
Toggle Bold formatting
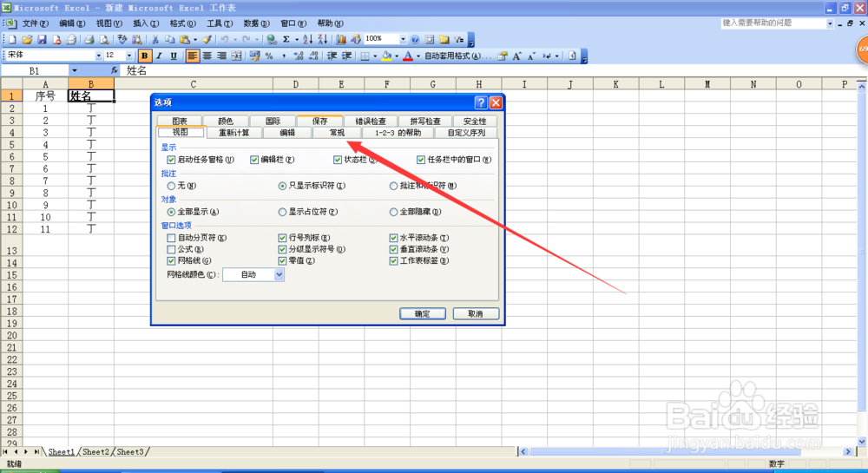pos(144,56)
